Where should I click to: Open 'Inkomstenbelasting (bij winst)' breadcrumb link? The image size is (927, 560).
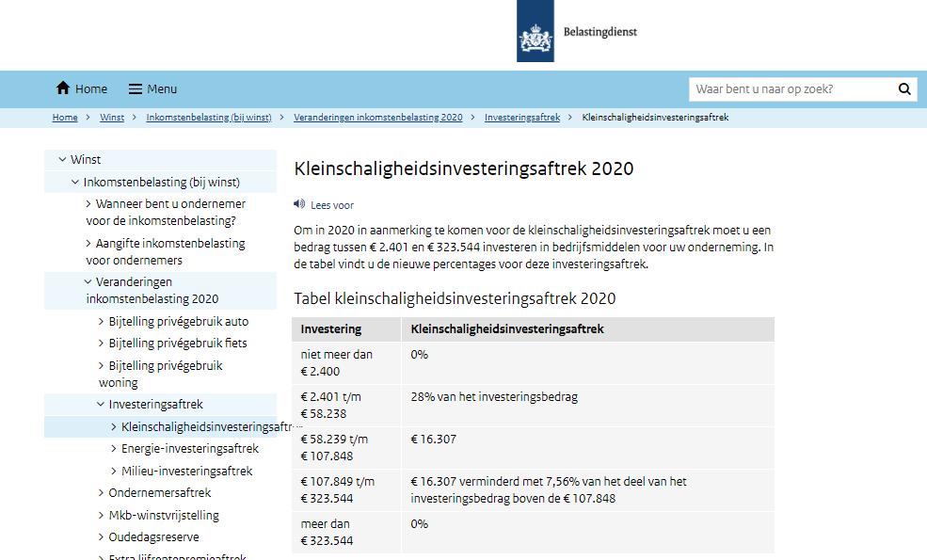(209, 117)
